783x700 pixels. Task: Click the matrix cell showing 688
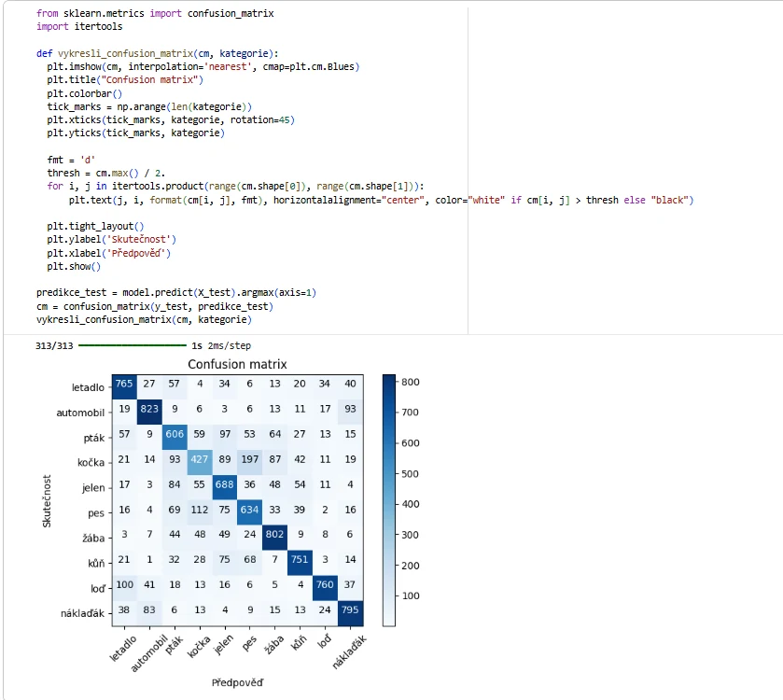(225, 487)
